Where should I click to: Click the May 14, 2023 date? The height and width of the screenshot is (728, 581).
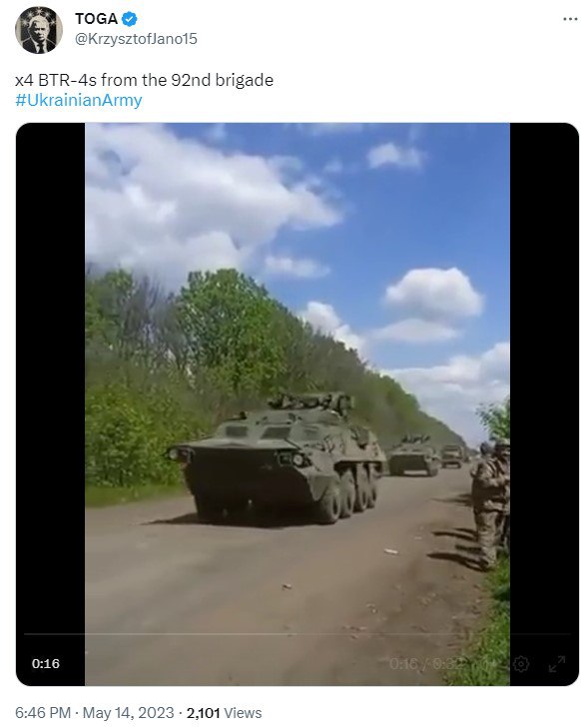coord(128,713)
